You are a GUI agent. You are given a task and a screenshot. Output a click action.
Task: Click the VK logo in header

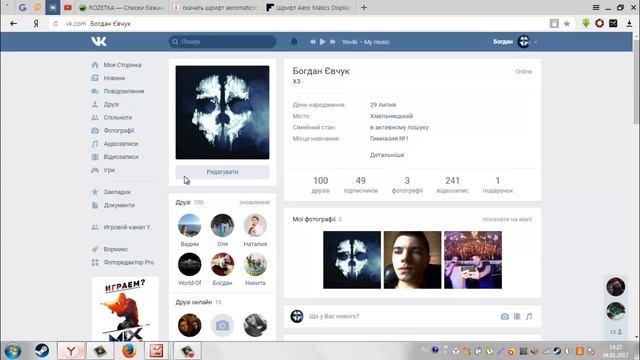[x=99, y=41]
